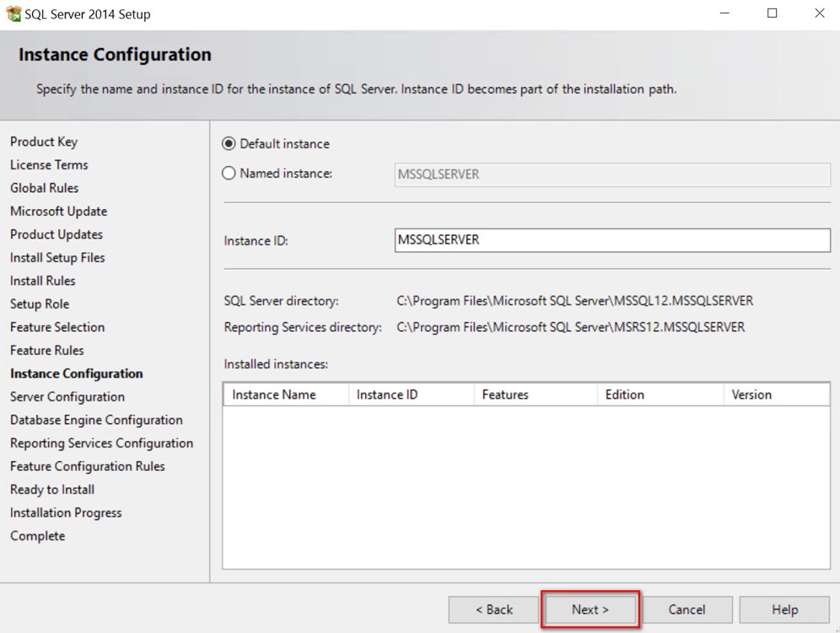Viewport: 840px width, 633px height.
Task: Select the Instance Configuration step
Action: click(77, 373)
